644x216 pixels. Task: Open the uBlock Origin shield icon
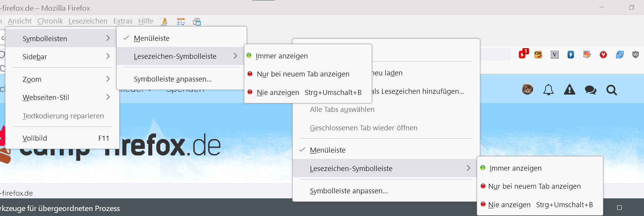636,55
